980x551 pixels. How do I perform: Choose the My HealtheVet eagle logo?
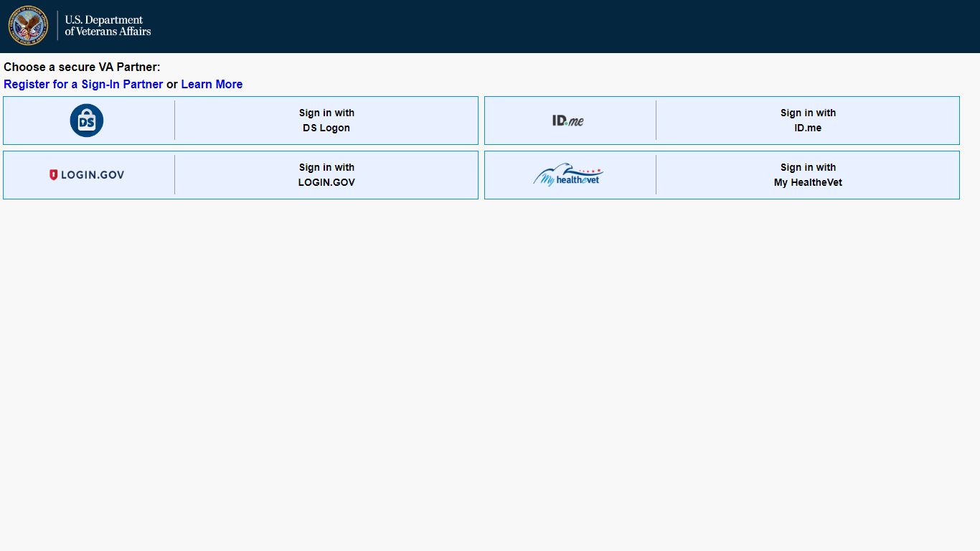point(568,175)
